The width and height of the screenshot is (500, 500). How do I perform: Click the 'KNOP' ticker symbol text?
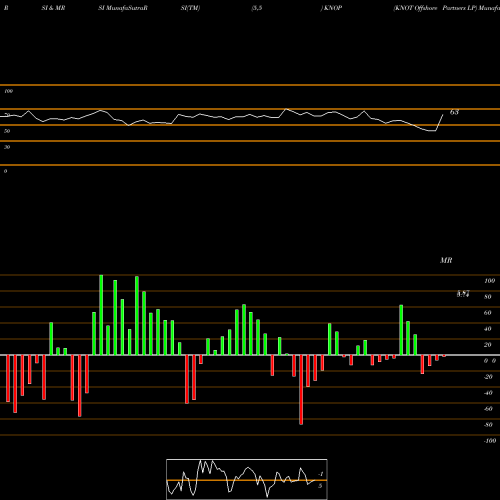point(333,8)
